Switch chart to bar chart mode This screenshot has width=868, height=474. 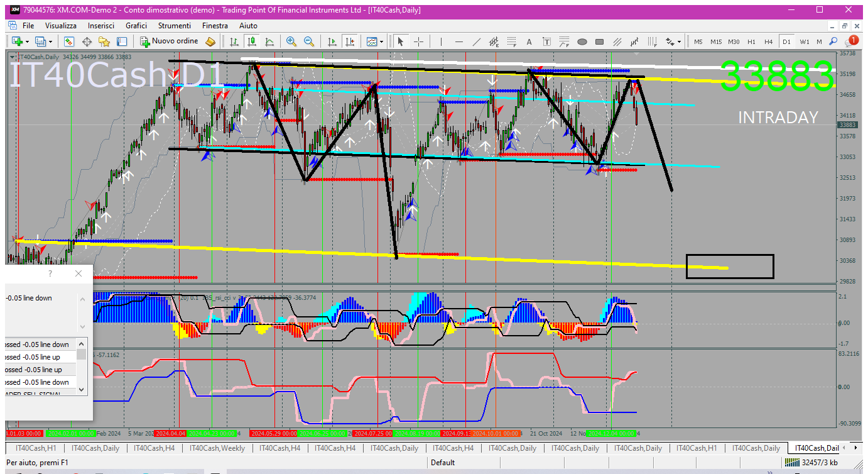click(234, 41)
